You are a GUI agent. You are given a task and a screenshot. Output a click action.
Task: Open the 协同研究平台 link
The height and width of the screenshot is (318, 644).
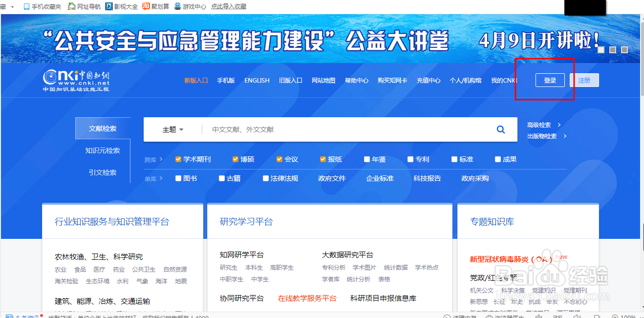click(x=242, y=298)
